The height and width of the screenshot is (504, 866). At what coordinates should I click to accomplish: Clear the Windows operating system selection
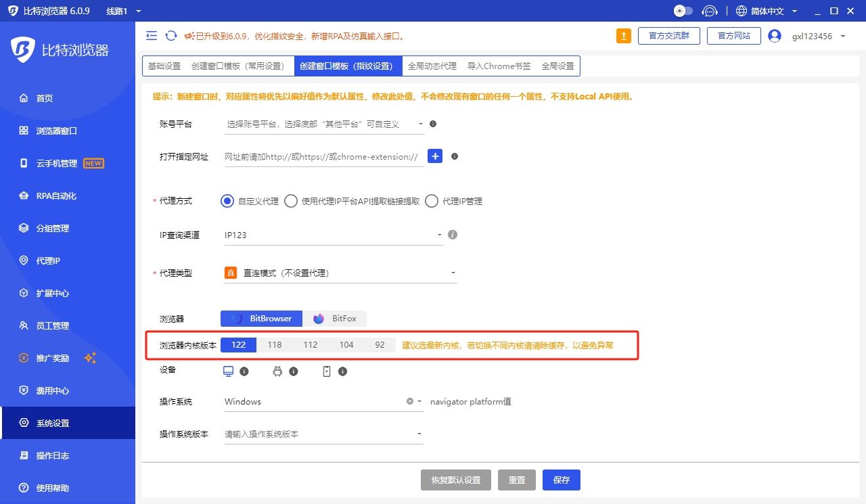pos(409,401)
